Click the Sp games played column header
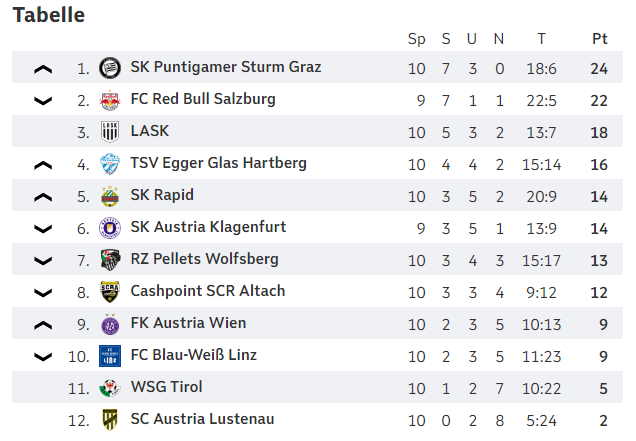Image resolution: width=636 pixels, height=441 pixels. pos(417,39)
